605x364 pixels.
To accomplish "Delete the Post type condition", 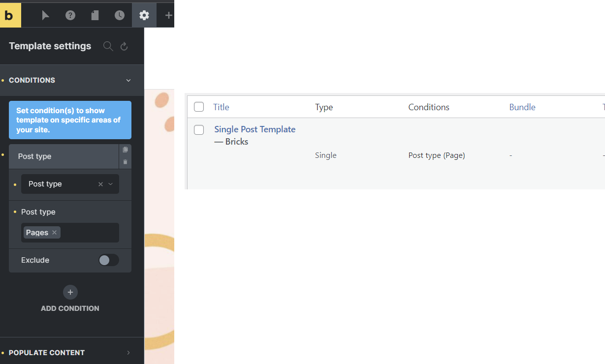I will 125,162.
